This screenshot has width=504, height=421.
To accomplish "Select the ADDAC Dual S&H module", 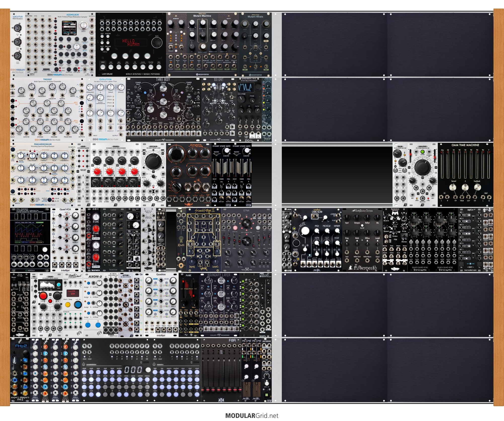I will 133,240.
